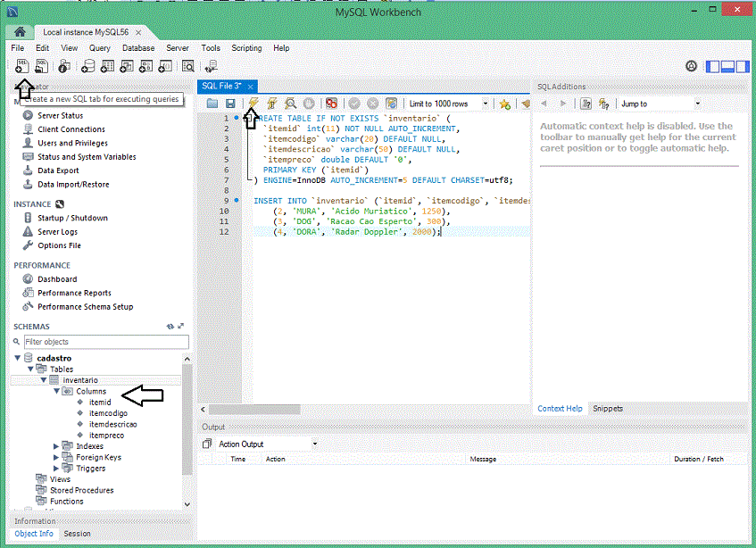The image size is (756, 548).
Task: Commit the transaction check icon
Action: [354, 104]
